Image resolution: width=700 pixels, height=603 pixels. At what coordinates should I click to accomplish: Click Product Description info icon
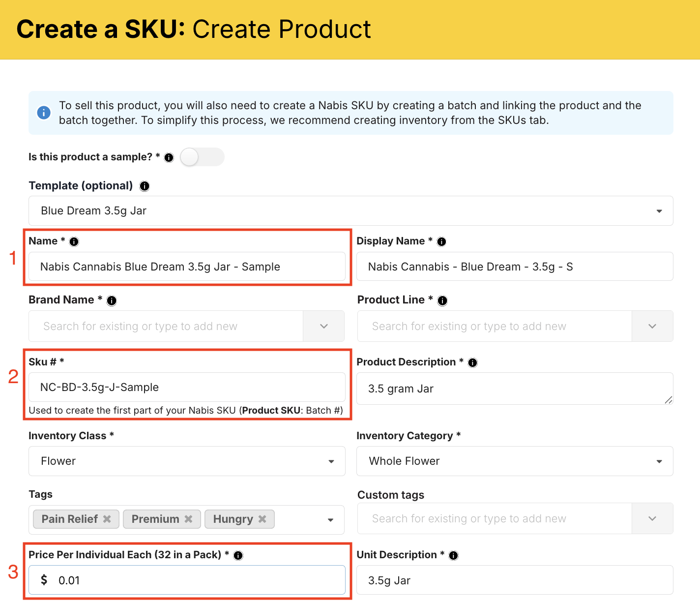(472, 362)
